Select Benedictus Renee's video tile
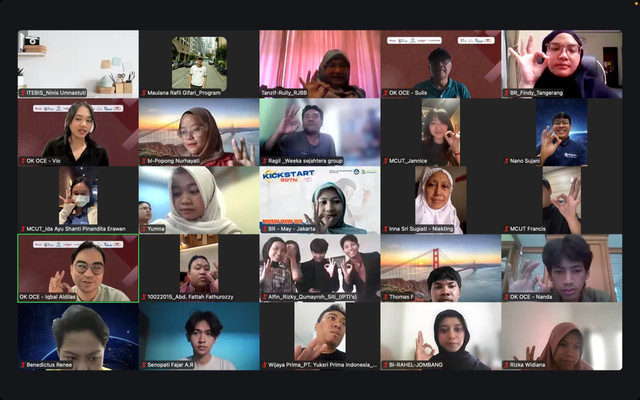 pyautogui.click(x=78, y=336)
